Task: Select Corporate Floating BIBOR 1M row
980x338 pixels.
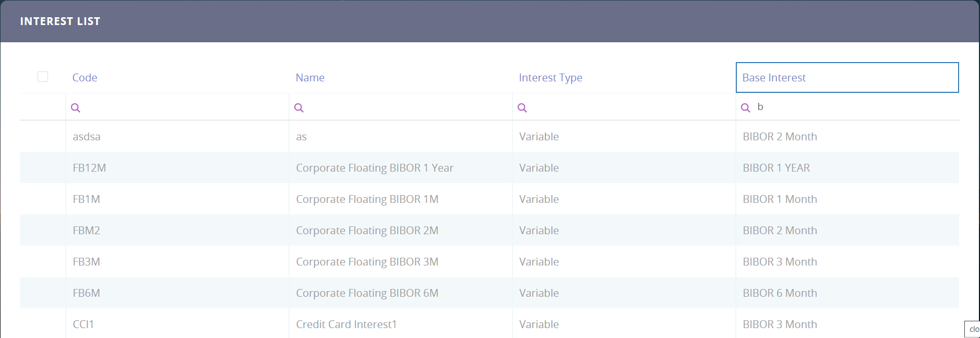Action: tap(367, 199)
